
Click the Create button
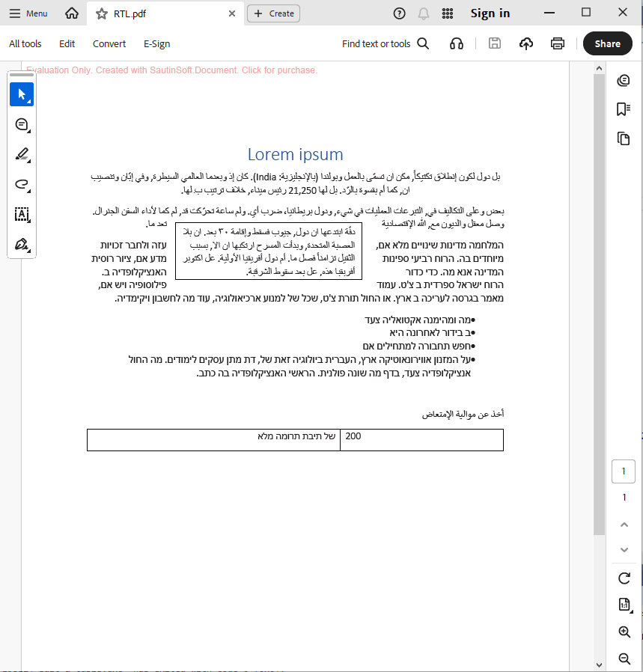click(272, 13)
